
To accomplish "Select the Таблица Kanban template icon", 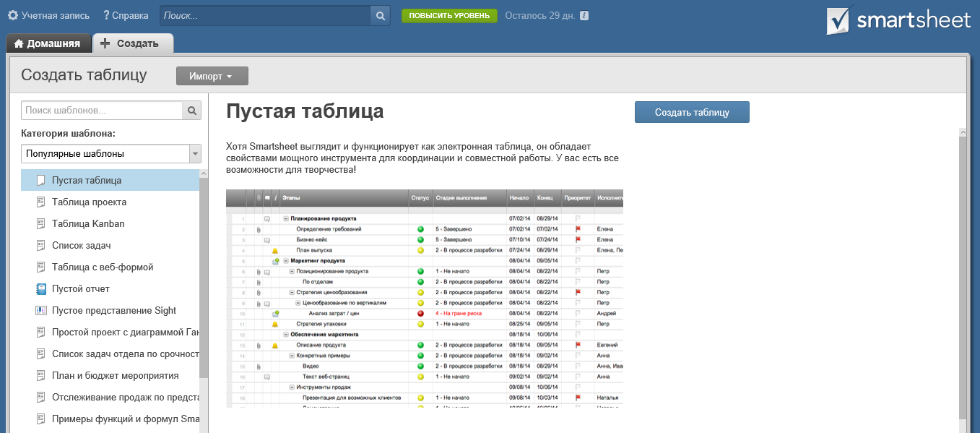I will pos(40,223).
